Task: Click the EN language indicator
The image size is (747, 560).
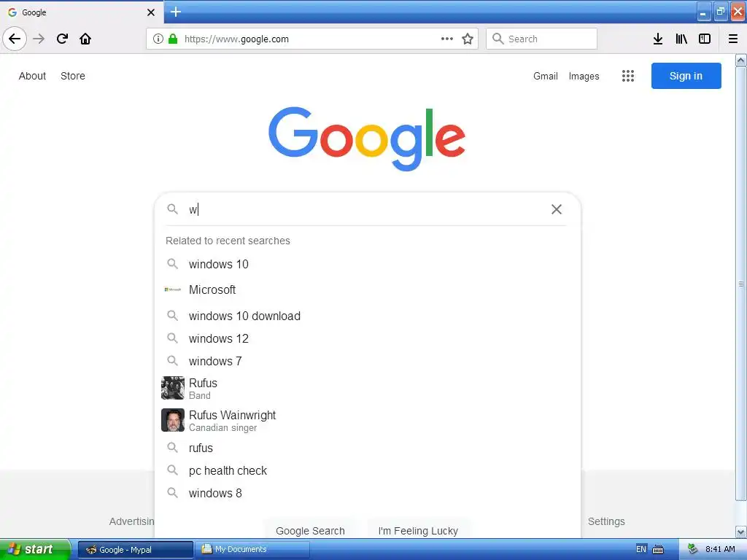Action: 641,549
